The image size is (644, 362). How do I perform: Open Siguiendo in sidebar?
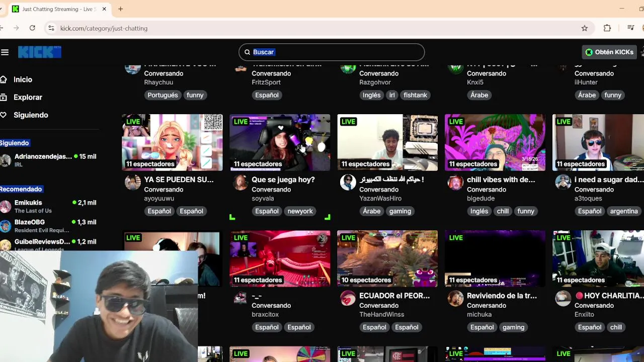(x=31, y=115)
